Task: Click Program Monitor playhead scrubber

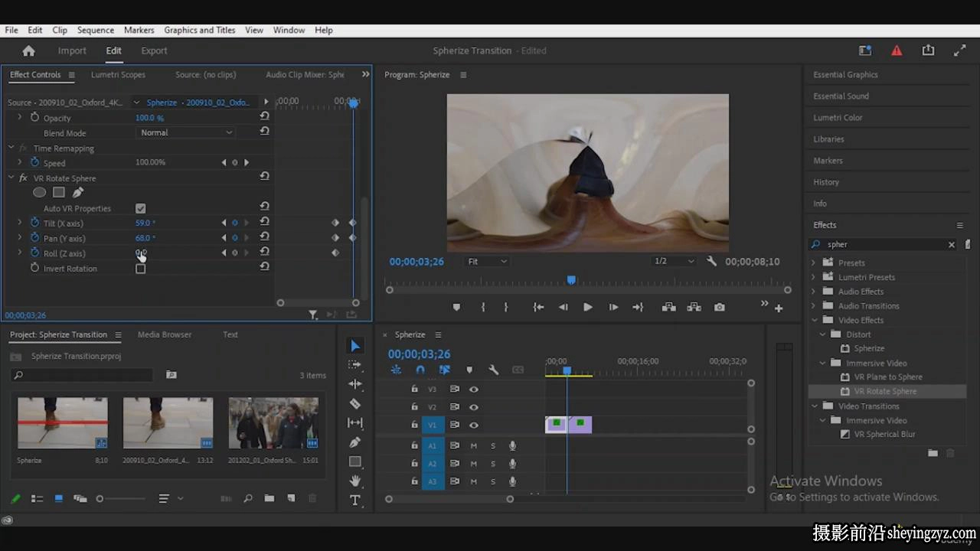Action: [x=571, y=281]
